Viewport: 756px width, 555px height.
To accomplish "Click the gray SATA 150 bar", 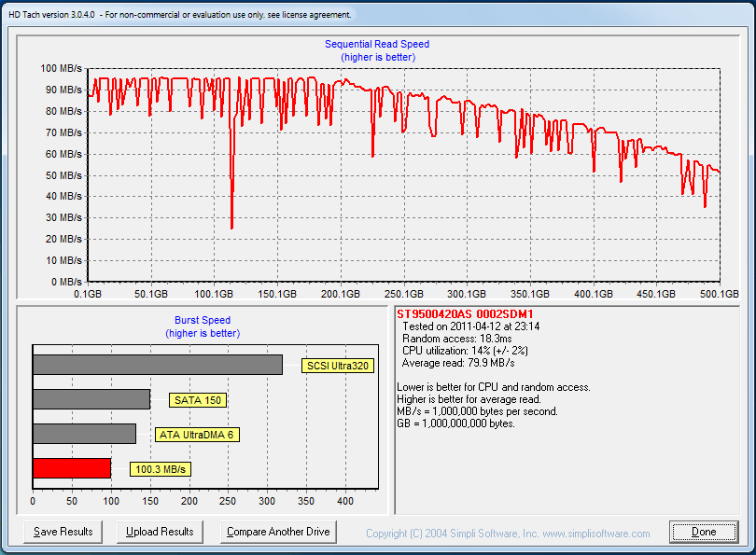I will pyautogui.click(x=91, y=399).
